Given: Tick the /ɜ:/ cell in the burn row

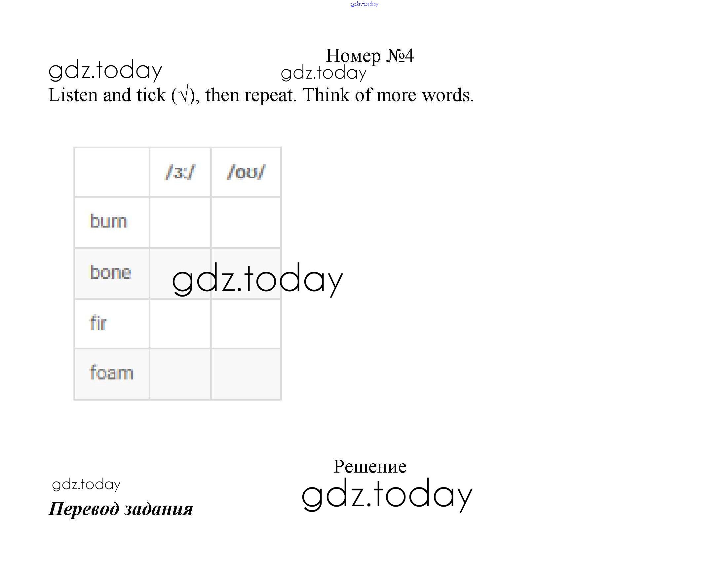Looking at the screenshot, I should 180,222.
